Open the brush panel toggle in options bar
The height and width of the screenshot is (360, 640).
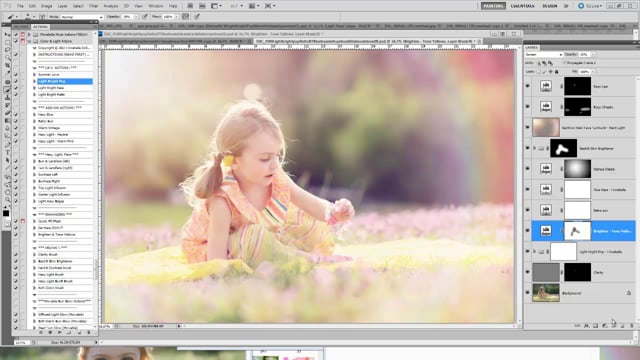42,17
